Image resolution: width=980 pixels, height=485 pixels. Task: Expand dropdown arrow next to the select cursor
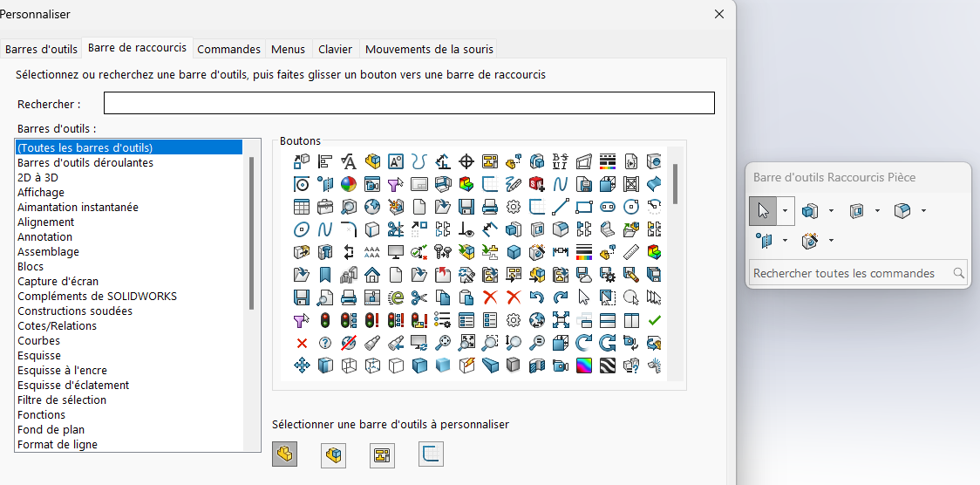coord(785,211)
